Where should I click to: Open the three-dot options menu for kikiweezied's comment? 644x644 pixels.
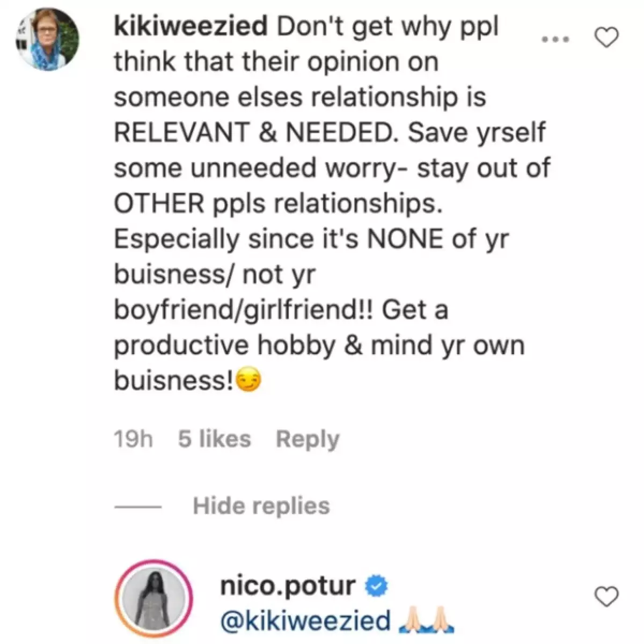click(x=554, y=38)
